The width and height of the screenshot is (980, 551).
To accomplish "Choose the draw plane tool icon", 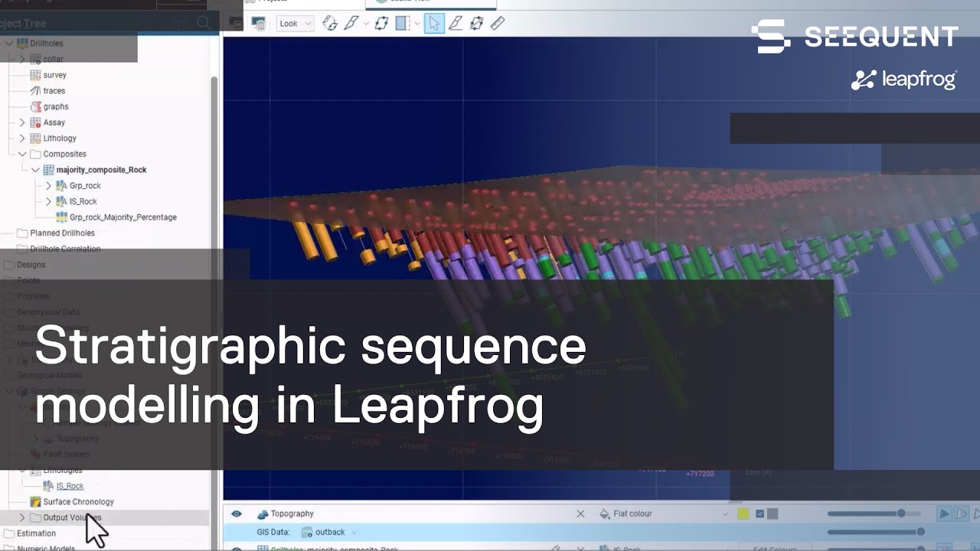I will tap(351, 24).
